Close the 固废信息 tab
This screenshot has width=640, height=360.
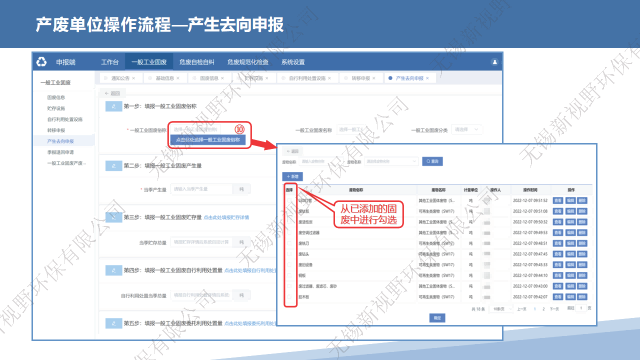click(x=222, y=78)
